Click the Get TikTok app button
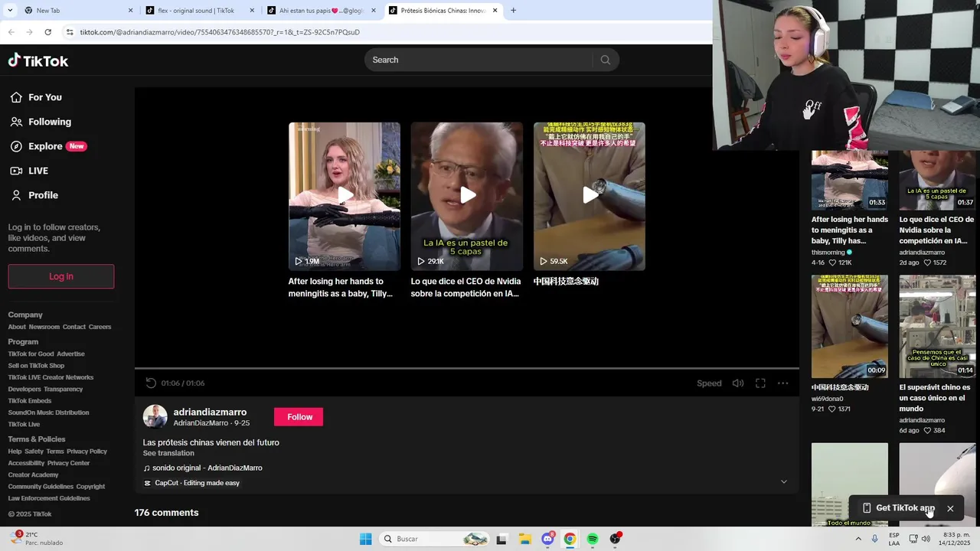This screenshot has height=551, width=980. pos(898,508)
